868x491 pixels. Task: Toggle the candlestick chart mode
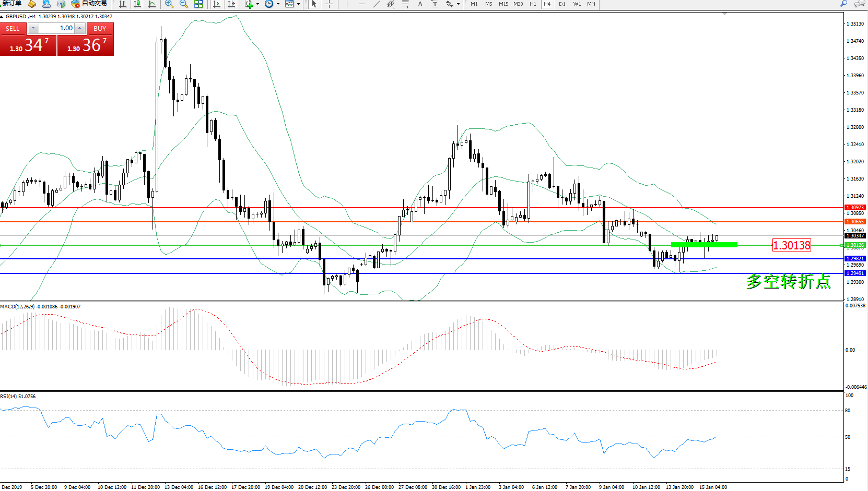pos(137,4)
